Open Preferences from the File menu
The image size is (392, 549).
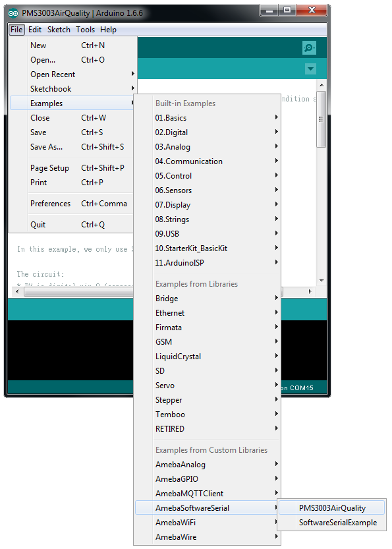pyautogui.click(x=72, y=204)
